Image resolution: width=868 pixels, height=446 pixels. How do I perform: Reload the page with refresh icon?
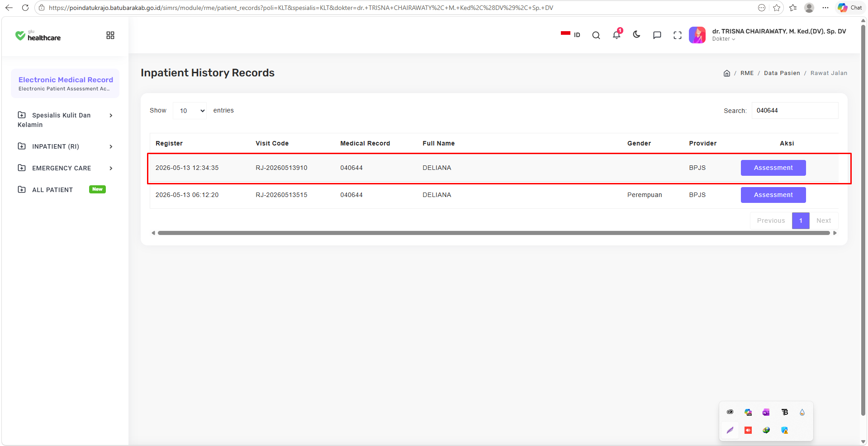pyautogui.click(x=25, y=8)
